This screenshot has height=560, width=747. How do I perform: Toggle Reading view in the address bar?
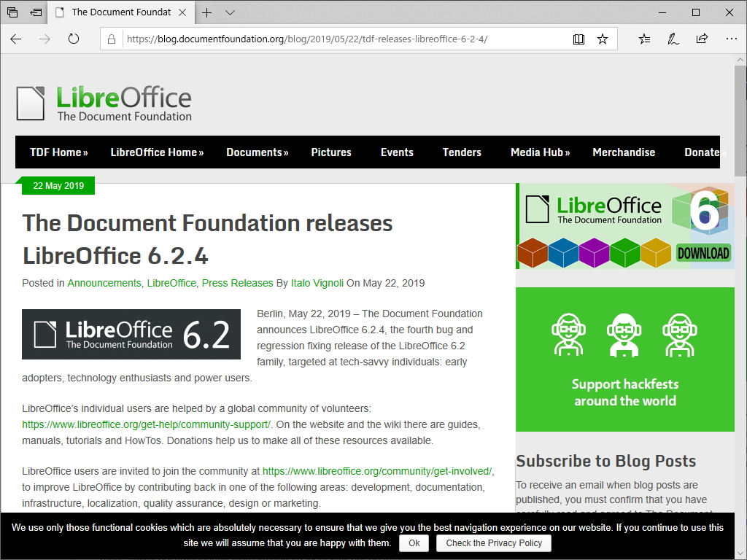pos(578,39)
